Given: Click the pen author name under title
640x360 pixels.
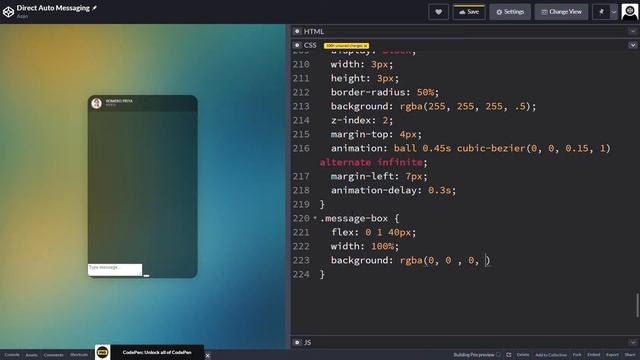Looking at the screenshot, I should pyautogui.click(x=22, y=16).
